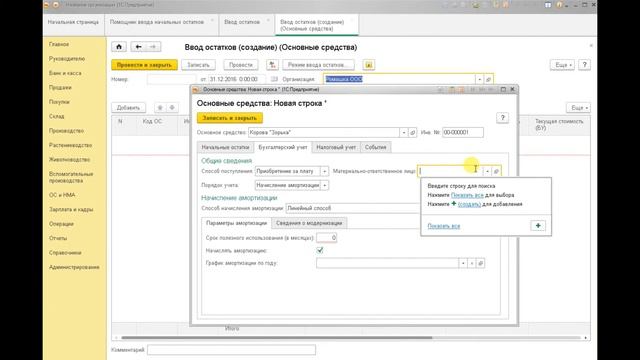Screen dimensions: 640x360
Task: Open the Основное средство record via link icon
Action: coord(413,133)
